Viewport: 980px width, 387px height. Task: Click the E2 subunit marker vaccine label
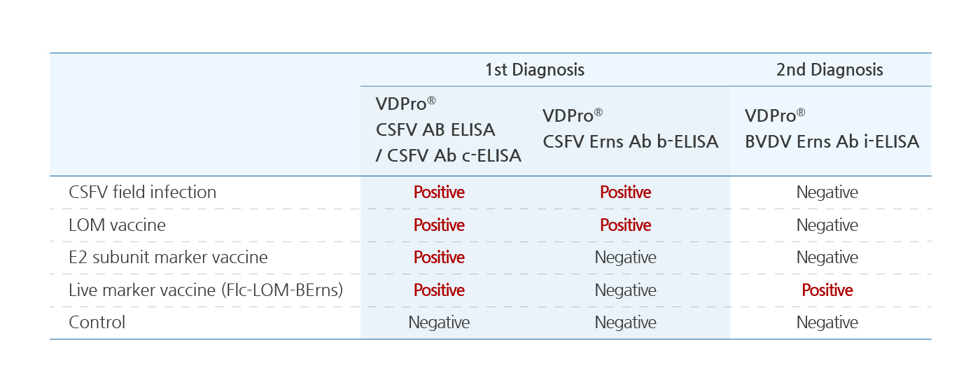168,258
